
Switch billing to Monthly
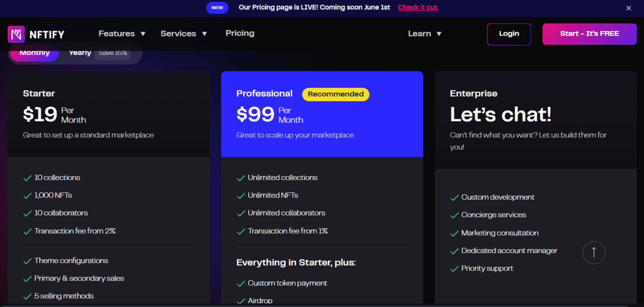[34, 53]
